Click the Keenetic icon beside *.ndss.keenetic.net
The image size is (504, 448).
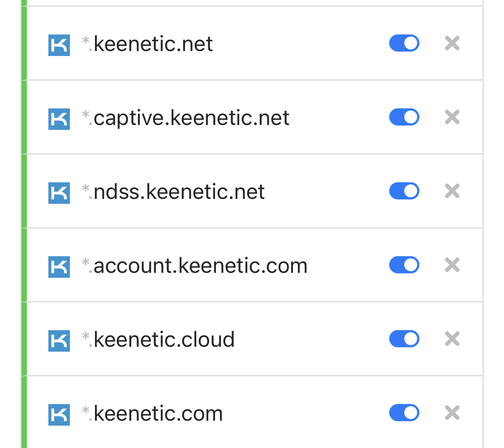pos(59,193)
